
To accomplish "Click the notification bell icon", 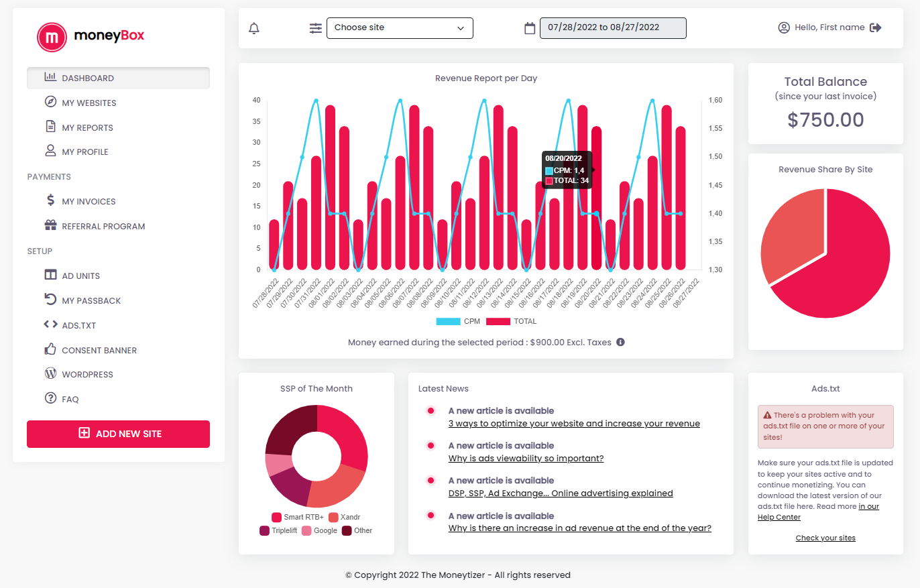I will 253,28.
